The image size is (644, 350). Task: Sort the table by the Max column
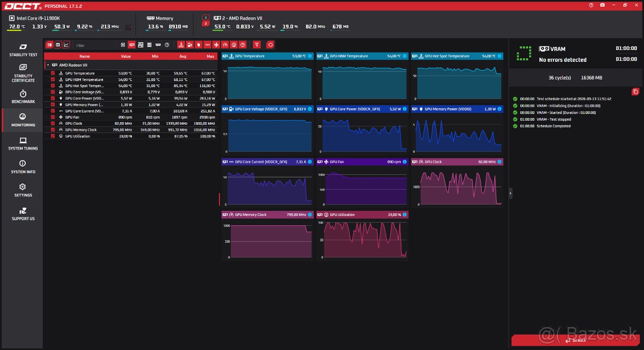click(x=210, y=56)
